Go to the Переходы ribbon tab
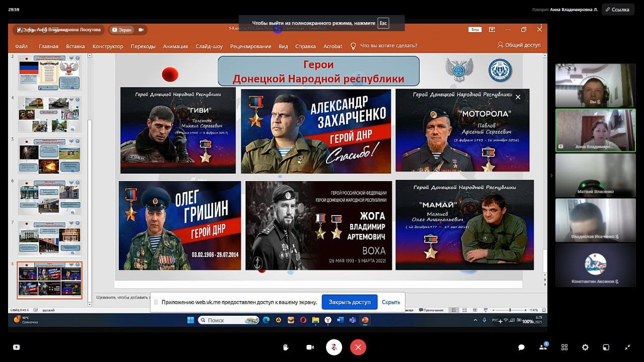Image resolution: width=644 pixels, height=362 pixels. 143,46
